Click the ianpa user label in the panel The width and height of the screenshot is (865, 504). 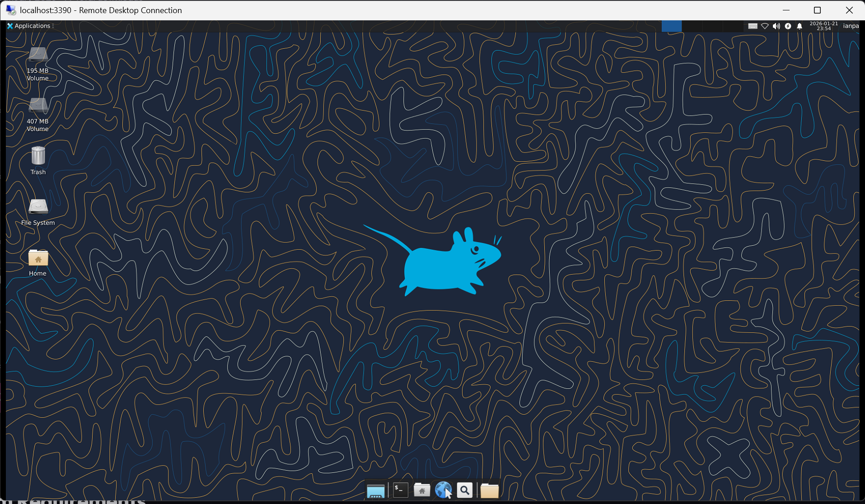(851, 26)
